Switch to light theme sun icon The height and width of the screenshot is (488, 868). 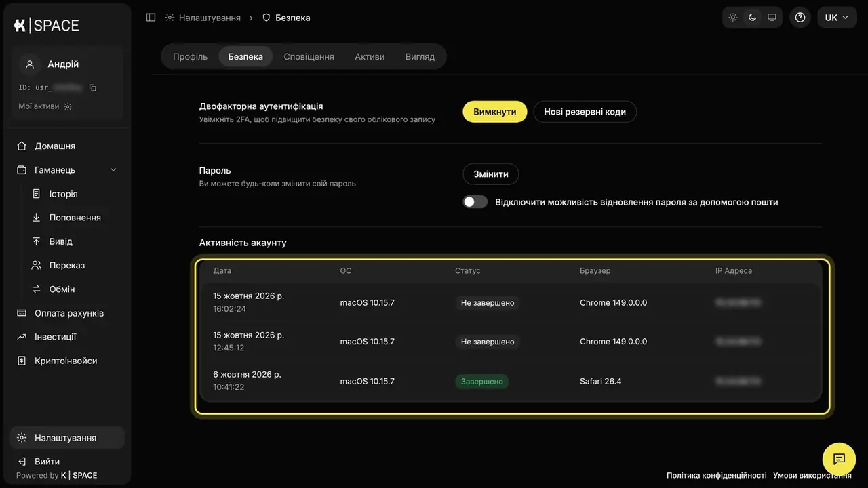pos(733,18)
